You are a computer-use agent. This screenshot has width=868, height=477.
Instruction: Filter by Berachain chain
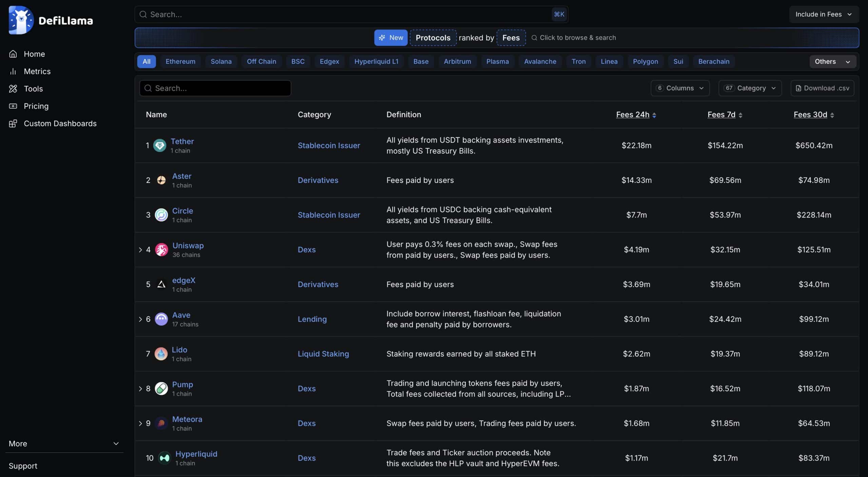(x=714, y=61)
